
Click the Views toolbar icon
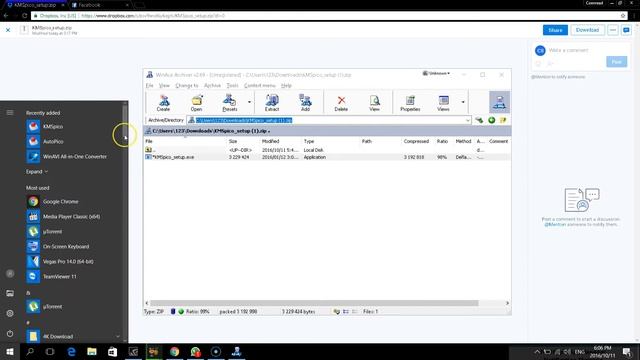tap(443, 102)
